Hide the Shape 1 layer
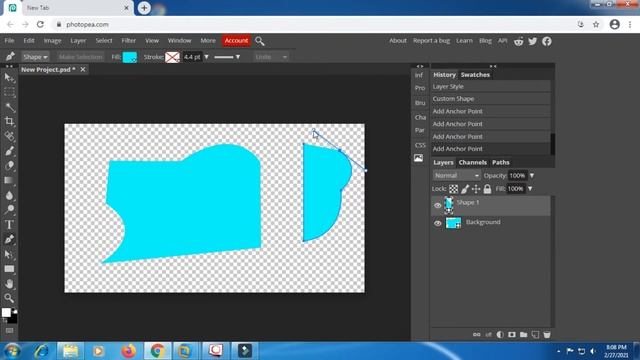 [x=438, y=205]
